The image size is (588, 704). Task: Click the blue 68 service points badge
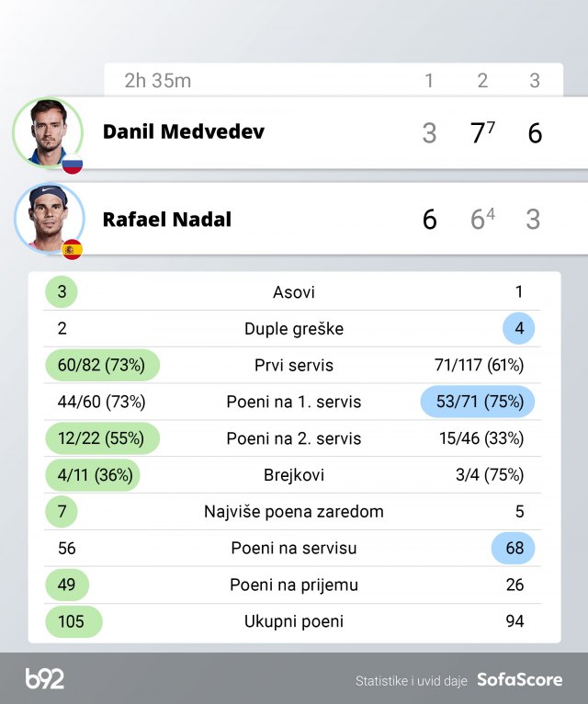[514, 549]
